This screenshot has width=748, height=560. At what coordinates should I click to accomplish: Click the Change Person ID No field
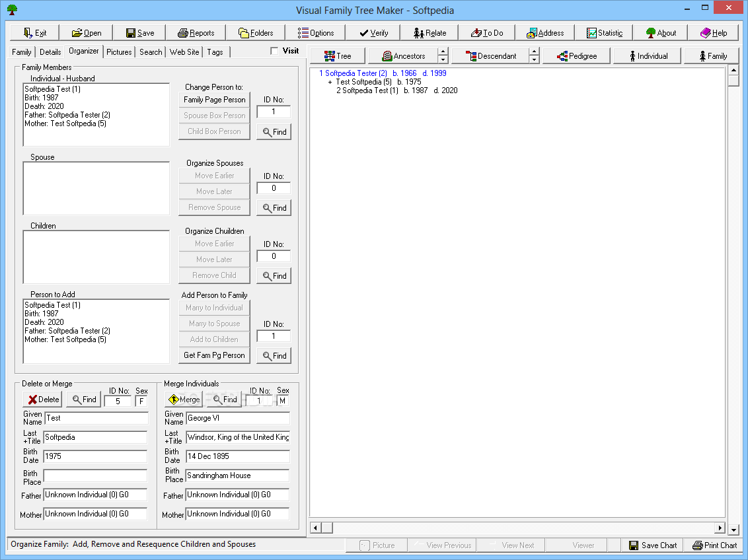[x=274, y=112]
